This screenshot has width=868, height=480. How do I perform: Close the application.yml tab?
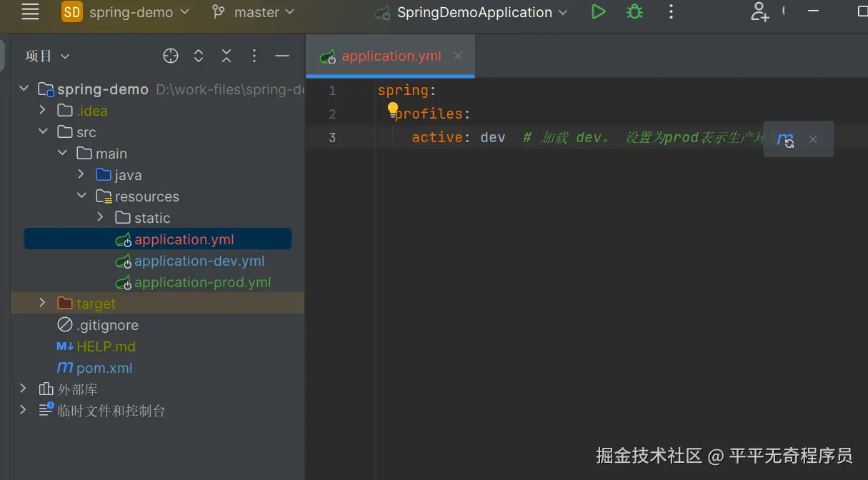click(x=458, y=56)
